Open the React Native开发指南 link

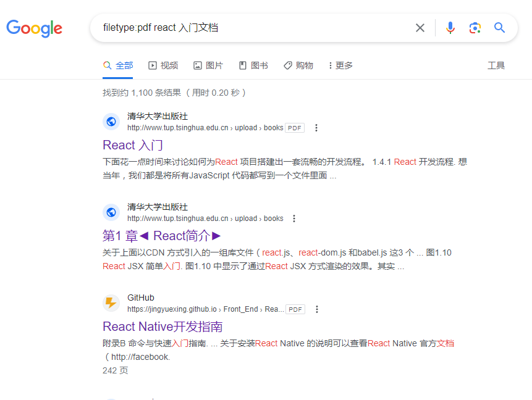pyautogui.click(x=163, y=327)
